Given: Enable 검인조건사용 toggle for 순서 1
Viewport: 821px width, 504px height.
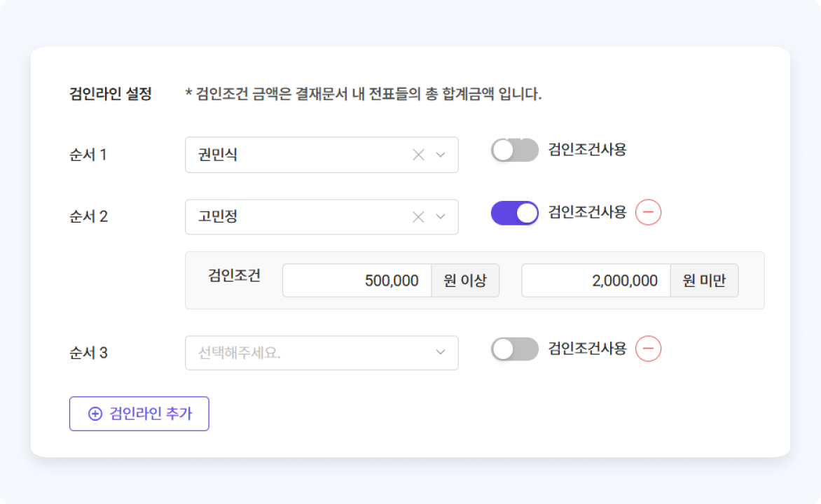Looking at the screenshot, I should coord(514,150).
